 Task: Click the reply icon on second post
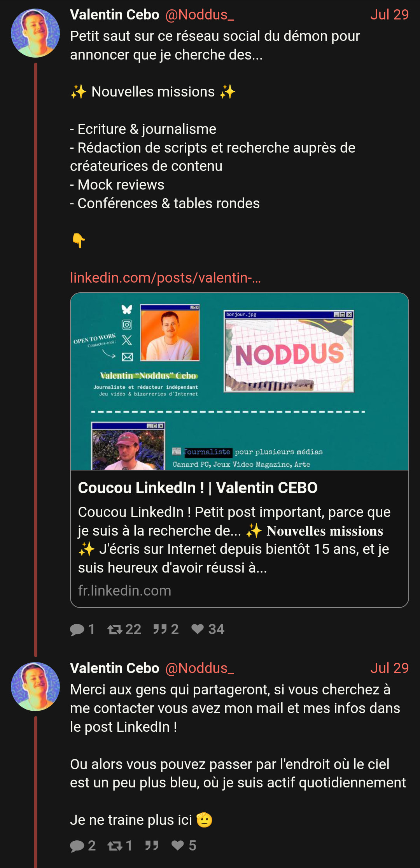click(x=77, y=846)
